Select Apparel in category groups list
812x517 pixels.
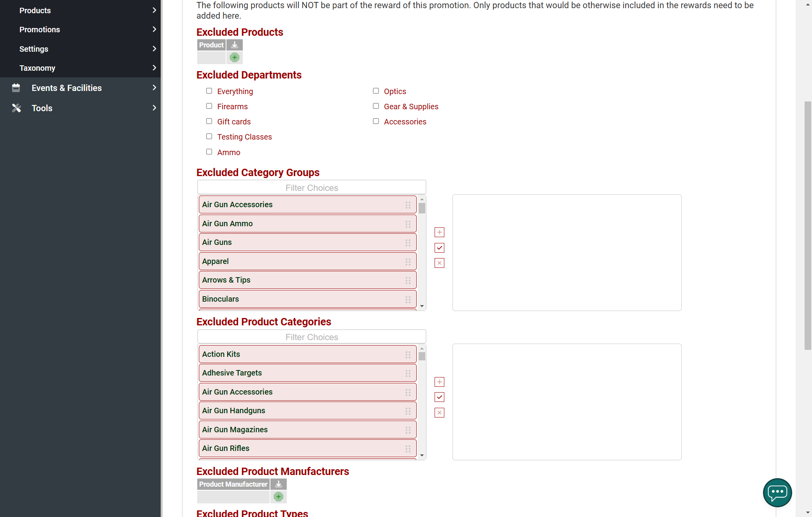307,261
